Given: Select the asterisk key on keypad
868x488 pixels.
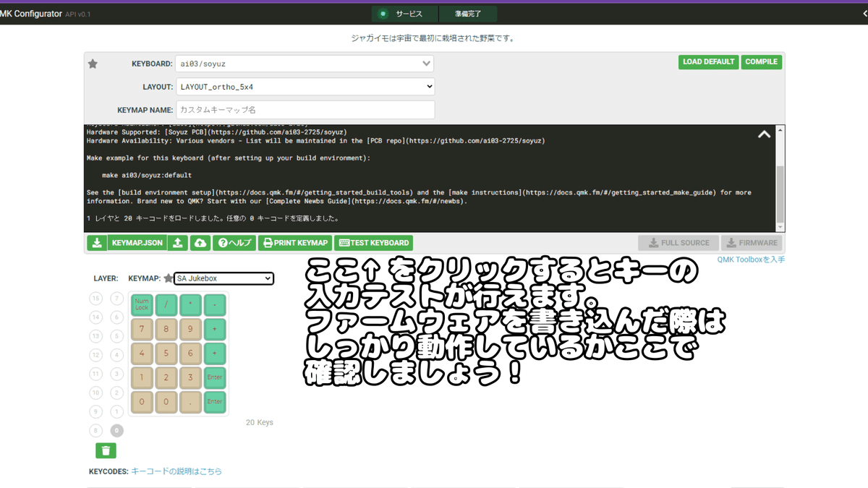Looking at the screenshot, I should pos(190,305).
